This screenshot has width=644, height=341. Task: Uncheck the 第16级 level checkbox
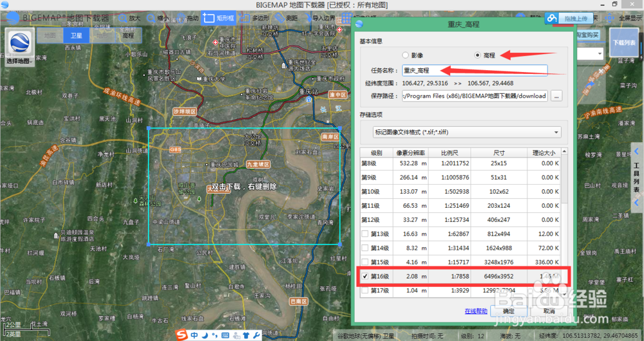(x=365, y=276)
